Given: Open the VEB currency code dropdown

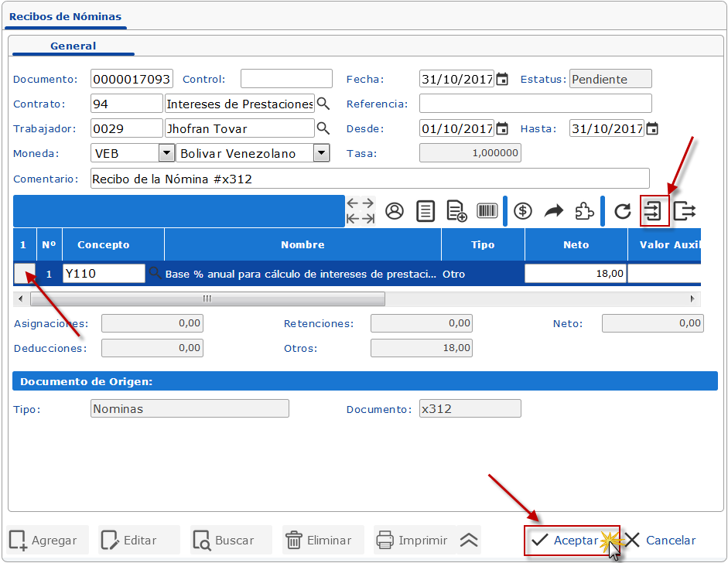Looking at the screenshot, I should tap(166, 153).
